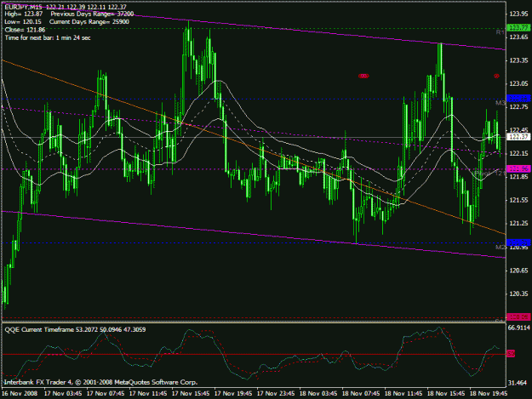Viewport: 532px width, 399px height.
Task: Click the 31.464 QQE scale value
Action: click(518, 383)
